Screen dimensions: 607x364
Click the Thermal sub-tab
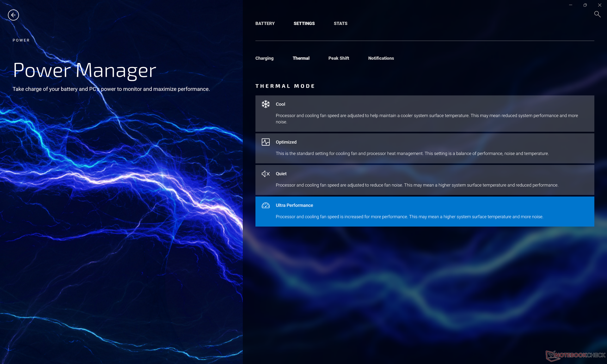click(301, 58)
